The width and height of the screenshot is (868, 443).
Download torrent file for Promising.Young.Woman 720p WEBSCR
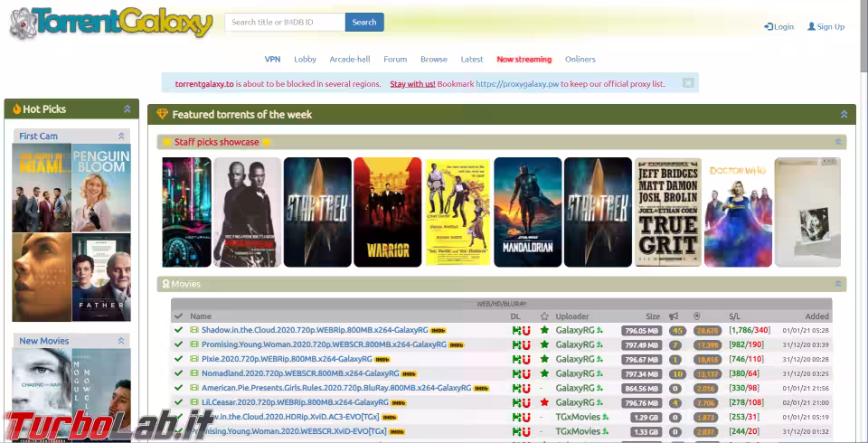pos(516,344)
